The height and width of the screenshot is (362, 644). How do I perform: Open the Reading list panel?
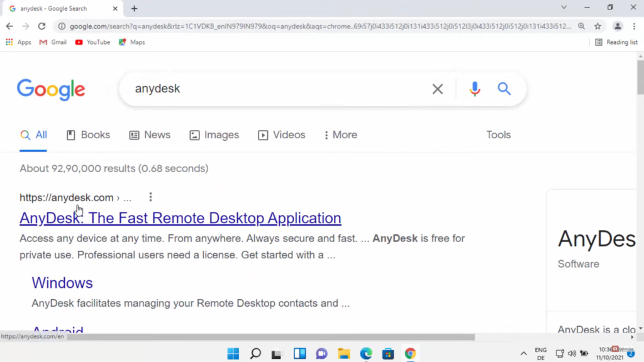pos(616,42)
